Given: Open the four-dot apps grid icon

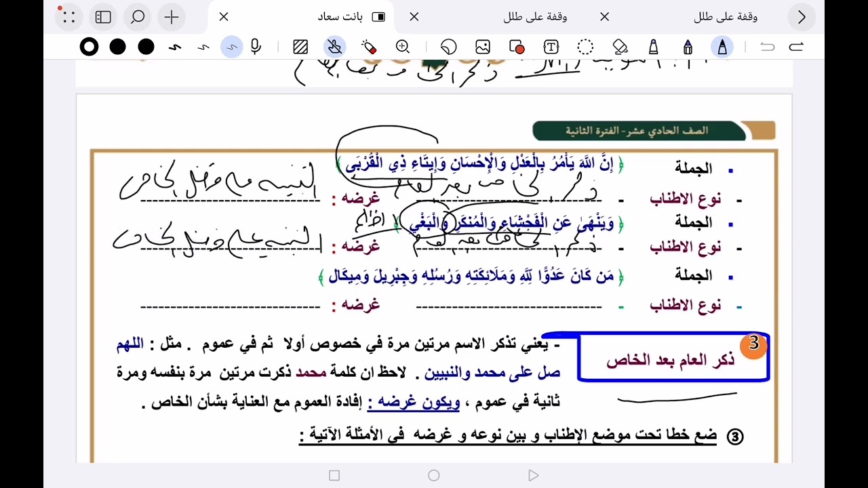Looking at the screenshot, I should 68,17.
